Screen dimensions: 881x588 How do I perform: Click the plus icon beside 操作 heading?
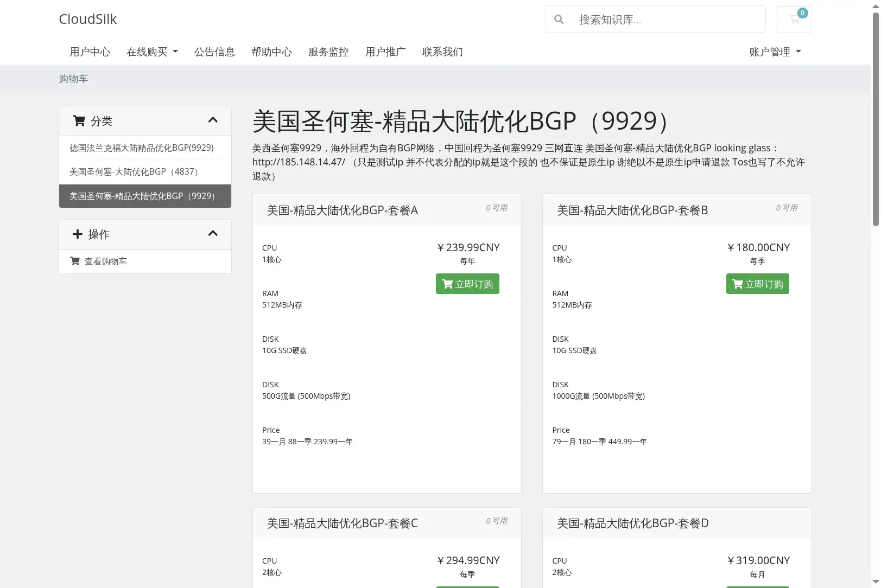78,234
